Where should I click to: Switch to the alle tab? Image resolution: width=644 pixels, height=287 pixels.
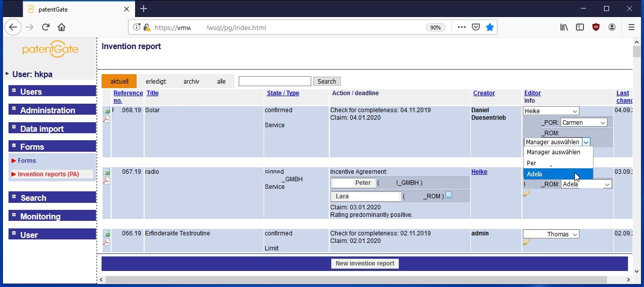221,81
